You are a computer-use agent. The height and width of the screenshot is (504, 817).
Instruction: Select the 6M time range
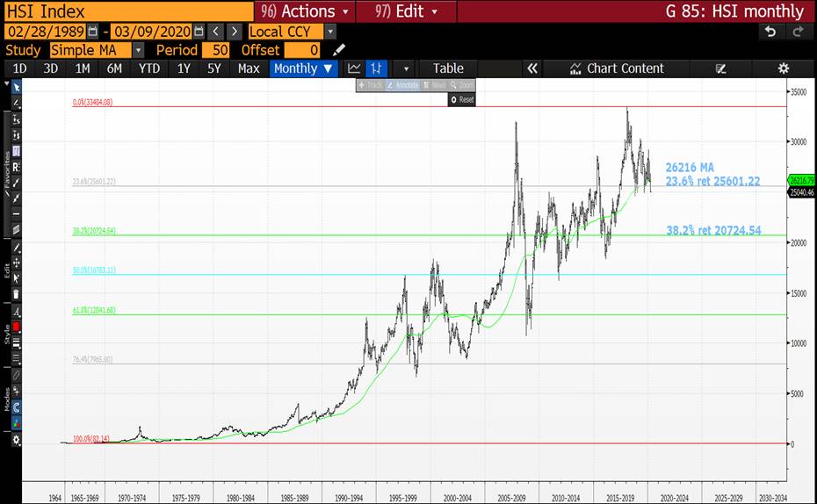(x=114, y=68)
